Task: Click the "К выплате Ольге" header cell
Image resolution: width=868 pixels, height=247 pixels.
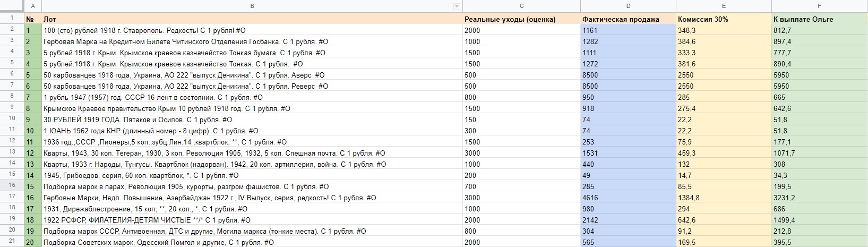Action: coord(820,19)
